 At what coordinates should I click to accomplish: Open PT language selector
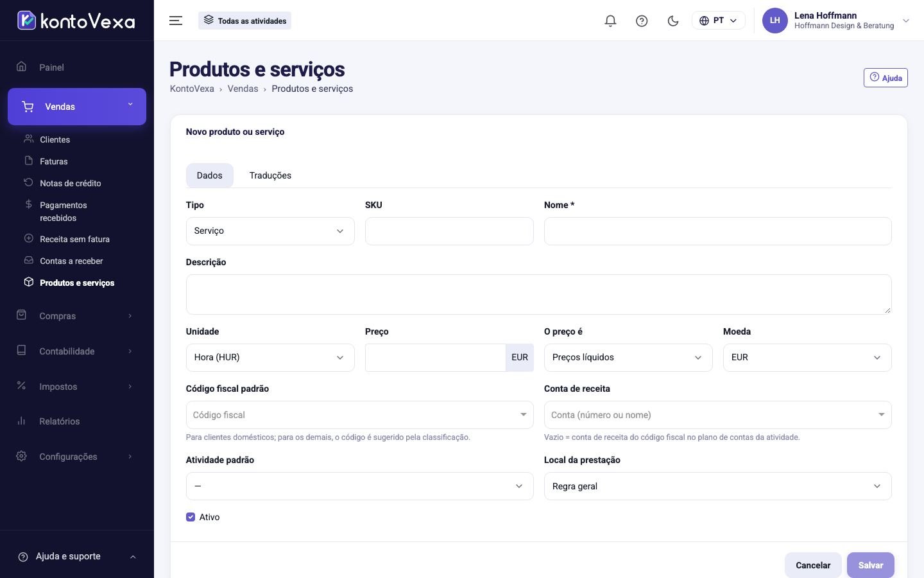point(718,21)
